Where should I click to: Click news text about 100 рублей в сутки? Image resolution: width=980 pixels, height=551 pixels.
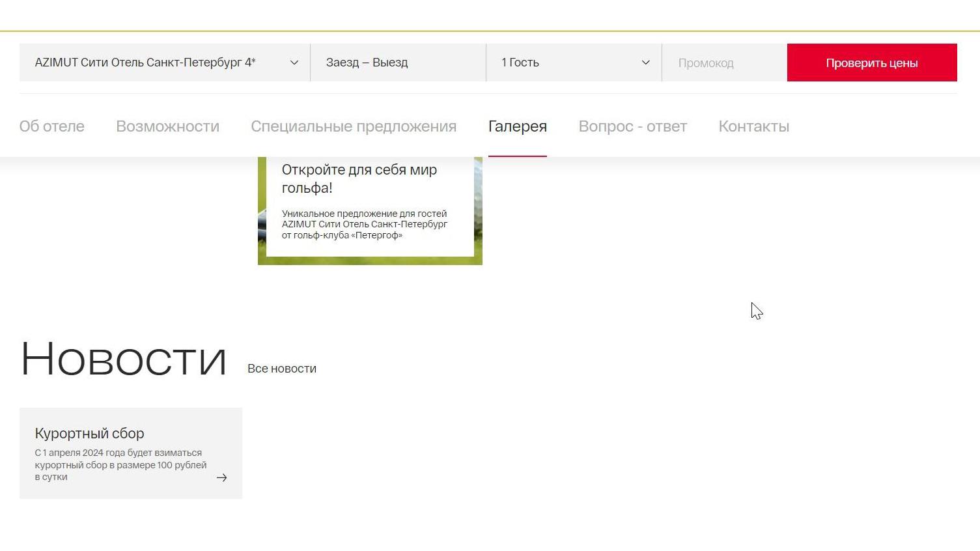tap(120, 465)
